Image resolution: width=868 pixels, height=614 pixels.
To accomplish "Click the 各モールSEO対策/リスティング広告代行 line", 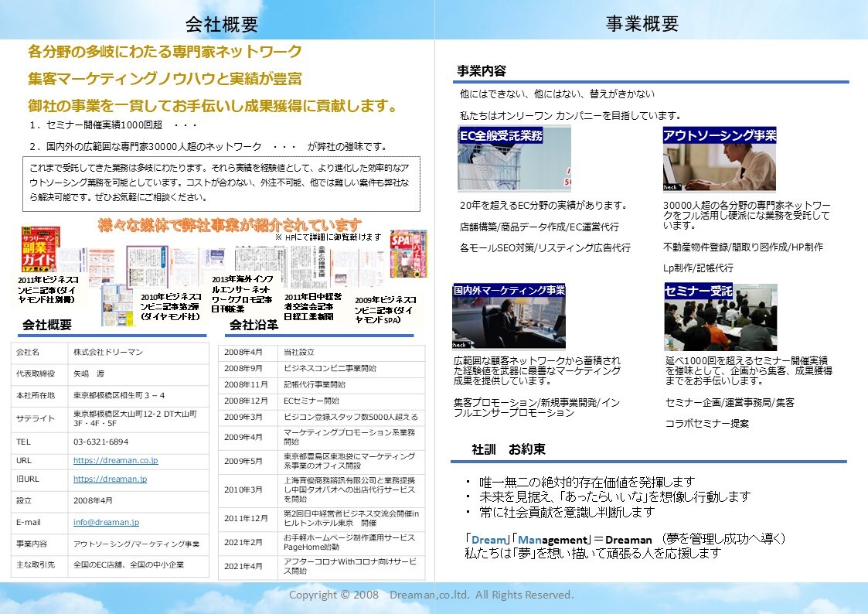I will 545,248.
